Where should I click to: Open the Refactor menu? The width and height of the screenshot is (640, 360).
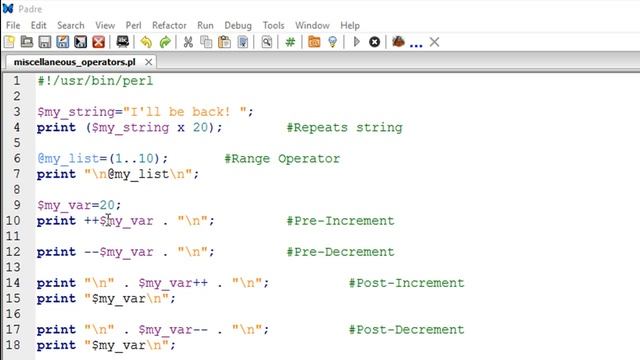tap(169, 25)
